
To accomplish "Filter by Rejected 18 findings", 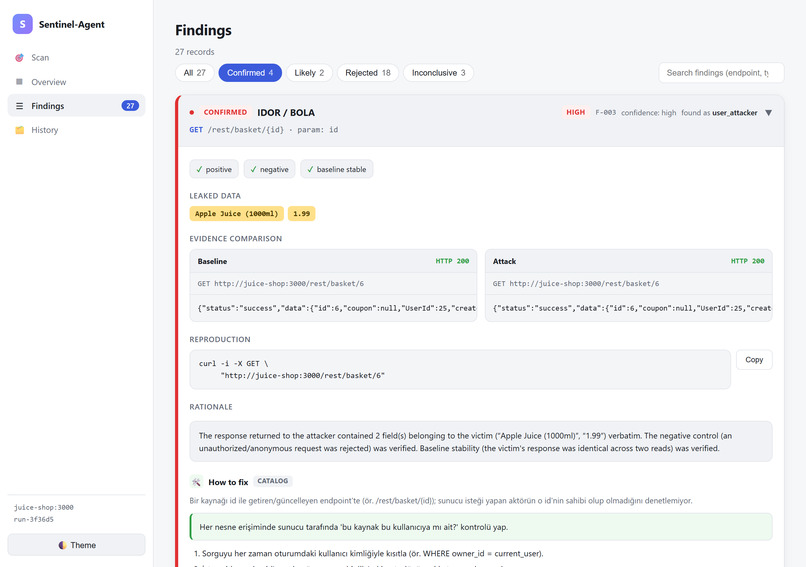I will point(368,73).
